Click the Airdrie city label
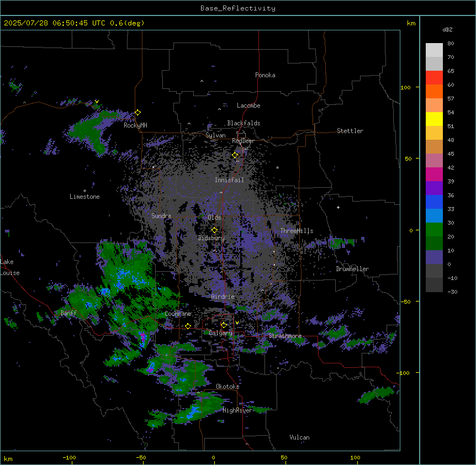476x465 pixels. [x=223, y=297]
